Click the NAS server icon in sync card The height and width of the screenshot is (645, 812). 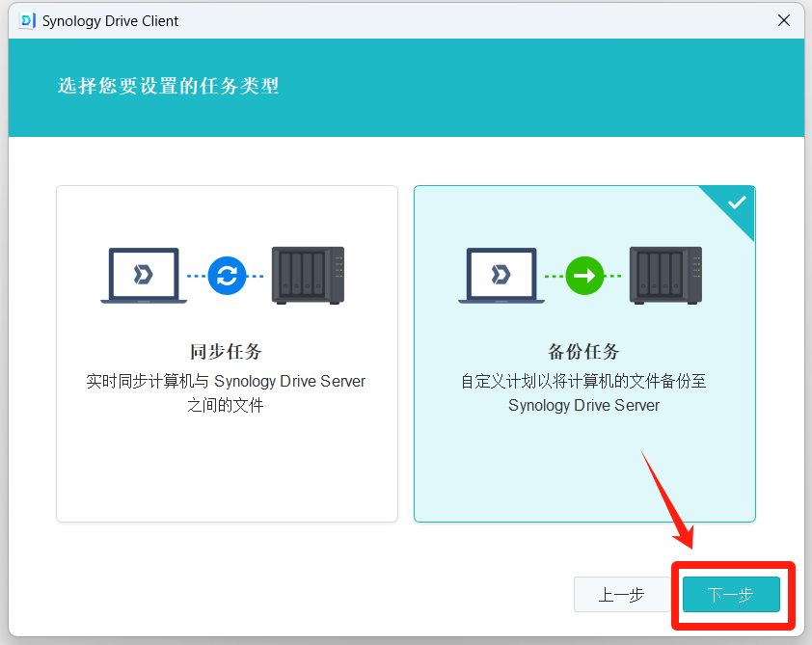308,276
